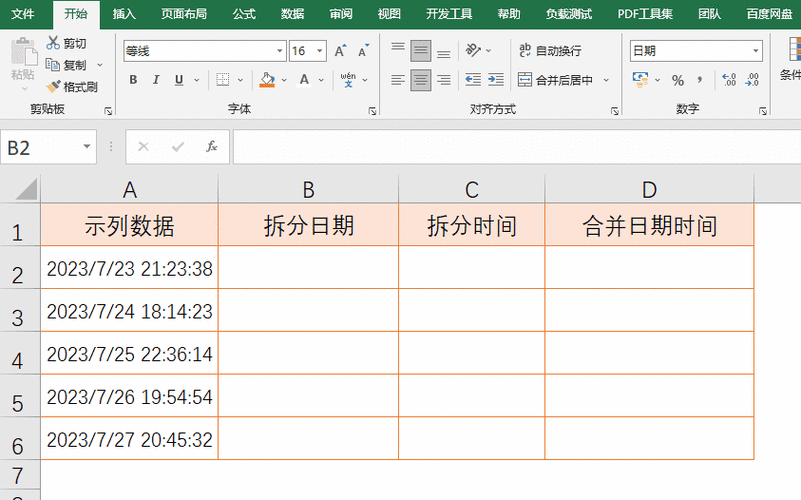Click the Cut (剪切) scissors icon
Screen dimensions: 801x500
coord(53,43)
